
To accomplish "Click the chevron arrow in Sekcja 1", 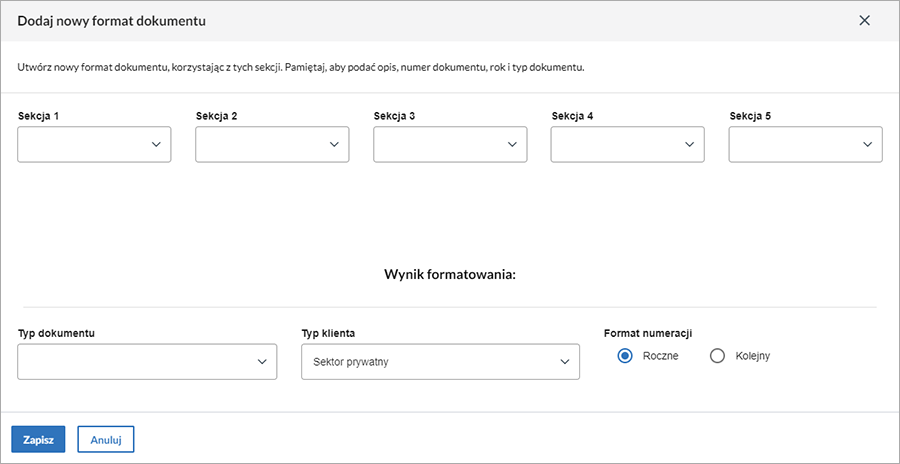I will 156,145.
